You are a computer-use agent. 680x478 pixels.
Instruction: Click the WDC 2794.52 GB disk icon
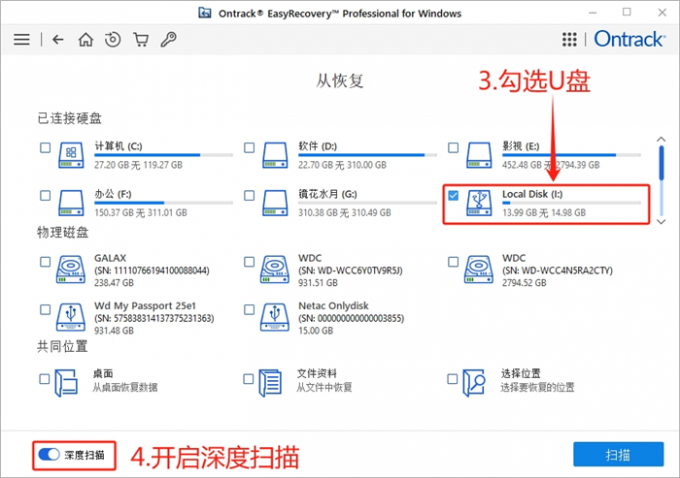coord(478,269)
